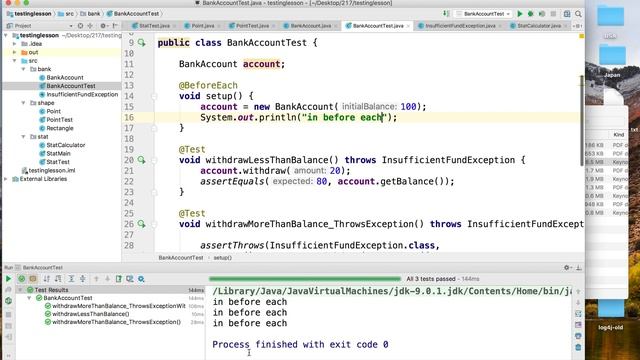Rerun tests in Run panel
This screenshot has height=360, width=640.
[x=8, y=279]
